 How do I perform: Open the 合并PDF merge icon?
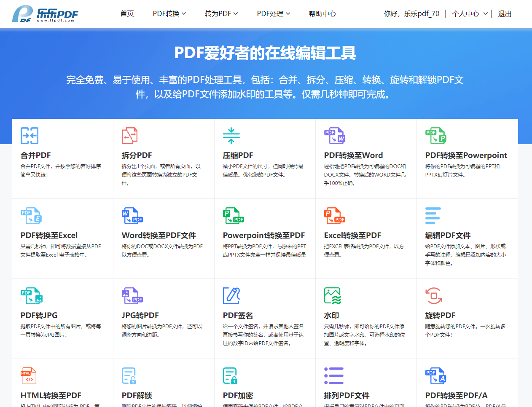[30, 136]
